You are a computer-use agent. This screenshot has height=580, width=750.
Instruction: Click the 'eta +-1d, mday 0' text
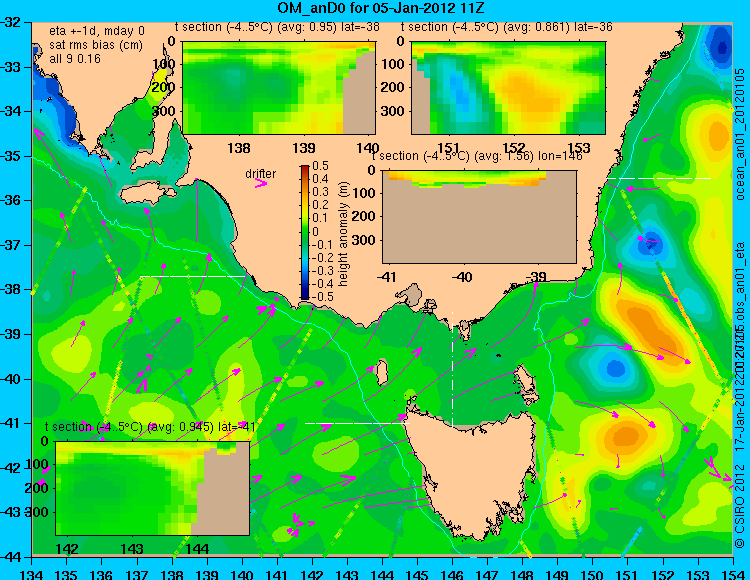coord(97,31)
